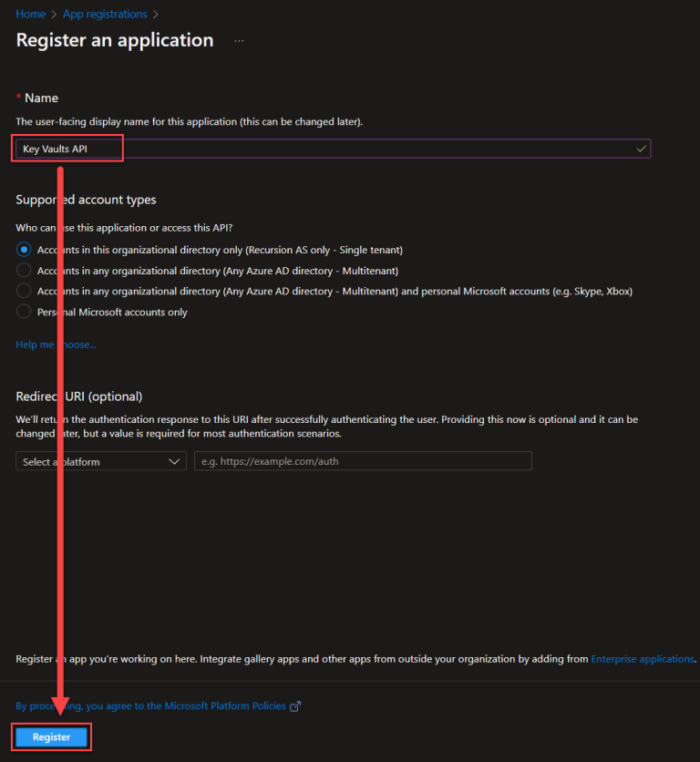The width and height of the screenshot is (700, 762).
Task: Click the external link icon beside Microsoft Platform Policies
Action: [293, 705]
